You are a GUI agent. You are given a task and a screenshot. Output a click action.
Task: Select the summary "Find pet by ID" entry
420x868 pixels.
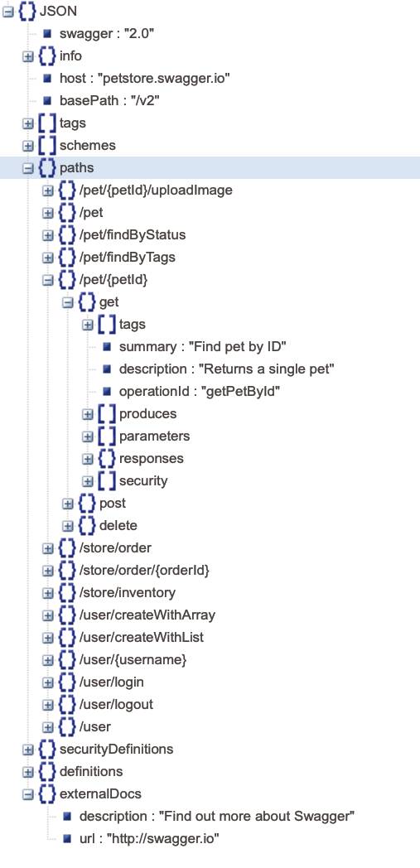pyautogui.click(x=202, y=347)
